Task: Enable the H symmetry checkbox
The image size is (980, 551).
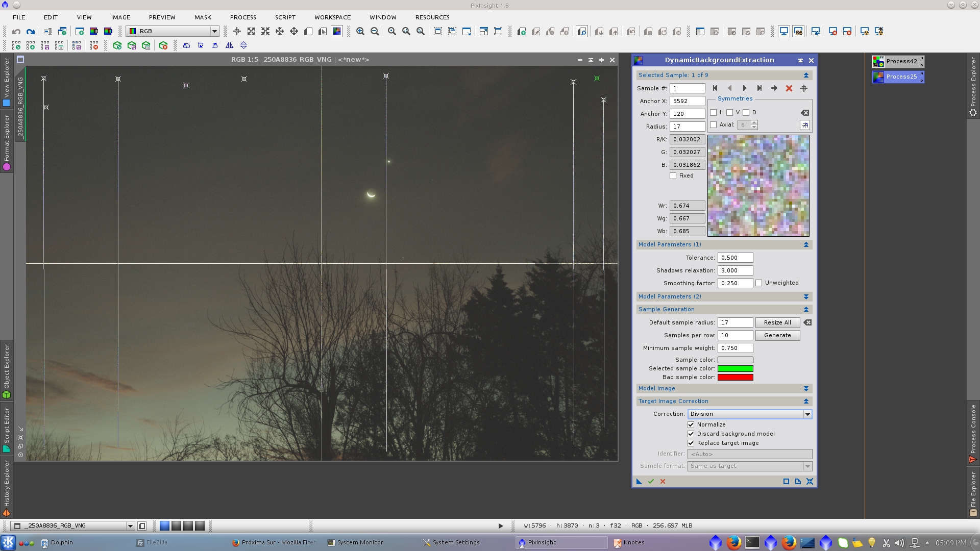Action: coord(714,112)
